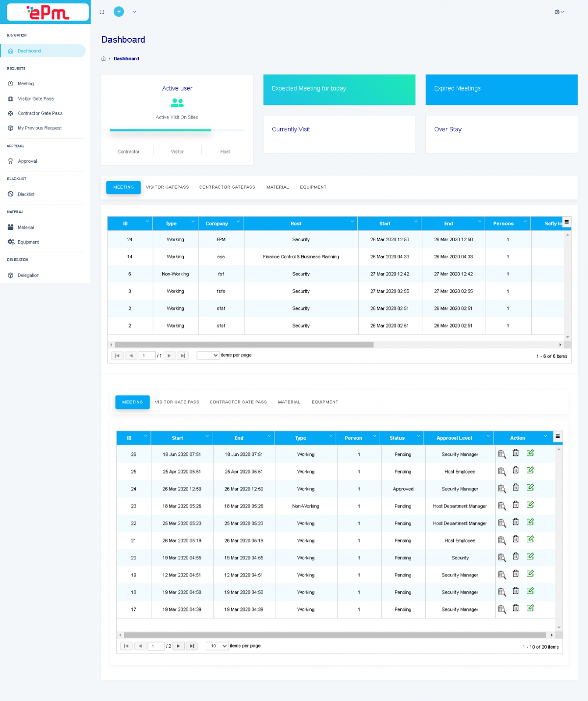Click the page number input field

156,646
